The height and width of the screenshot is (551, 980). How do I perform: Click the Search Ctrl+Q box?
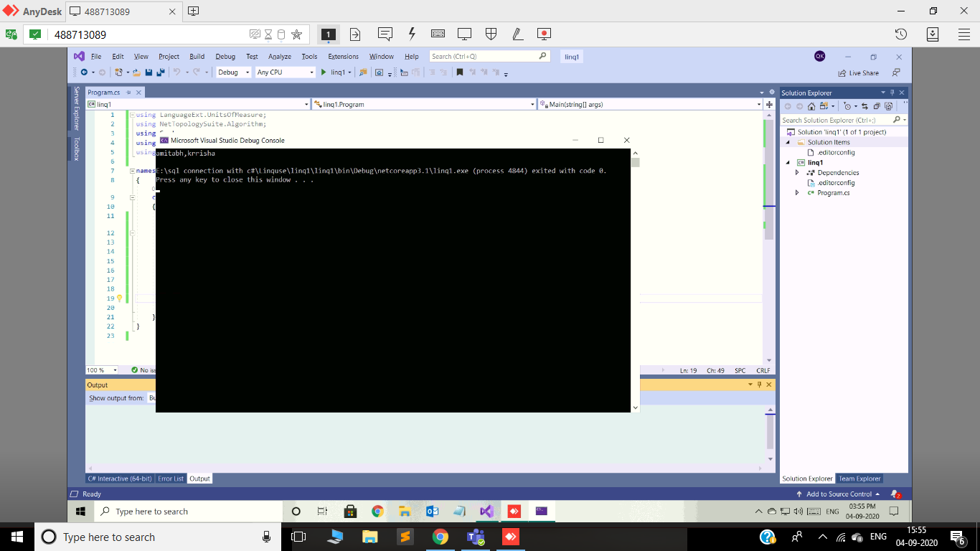[488, 56]
